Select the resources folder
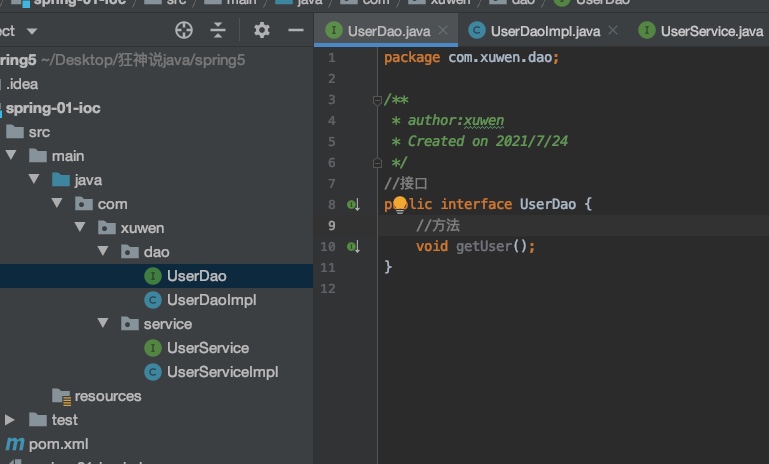769x464 pixels. point(107,396)
